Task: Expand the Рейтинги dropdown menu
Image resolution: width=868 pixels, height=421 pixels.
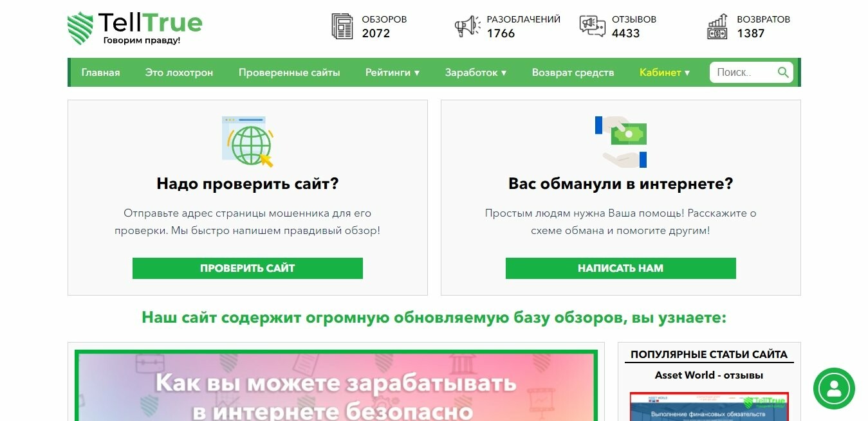Action: (392, 73)
